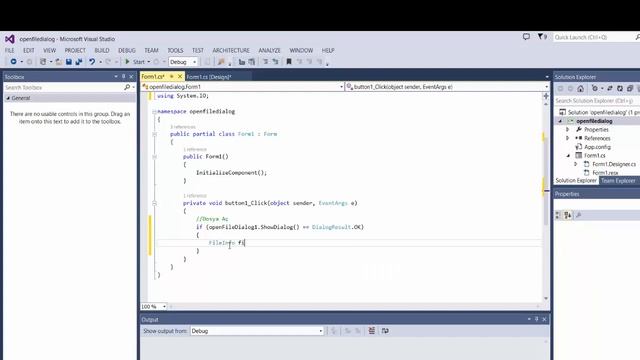
Task: Collapse the Form1.cs node in Solution Explorer
Action: pyautogui.click(x=568, y=156)
